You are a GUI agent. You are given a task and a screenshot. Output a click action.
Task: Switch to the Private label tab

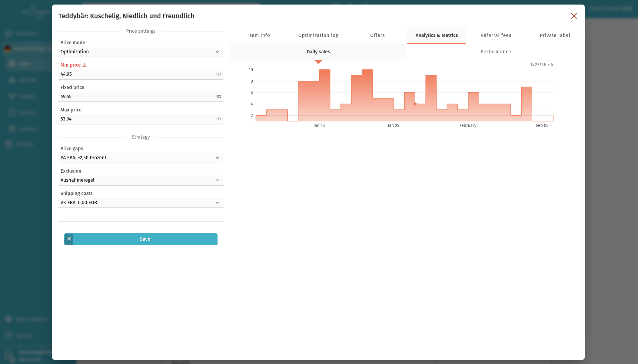coord(555,35)
